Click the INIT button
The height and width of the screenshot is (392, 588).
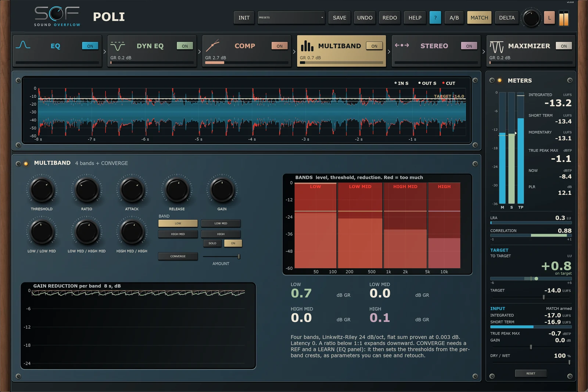(x=244, y=18)
